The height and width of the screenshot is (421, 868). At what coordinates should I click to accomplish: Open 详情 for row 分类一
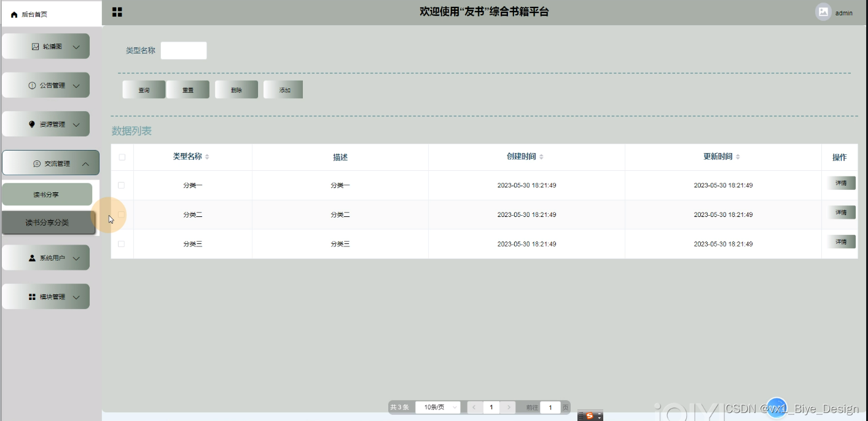[841, 183]
